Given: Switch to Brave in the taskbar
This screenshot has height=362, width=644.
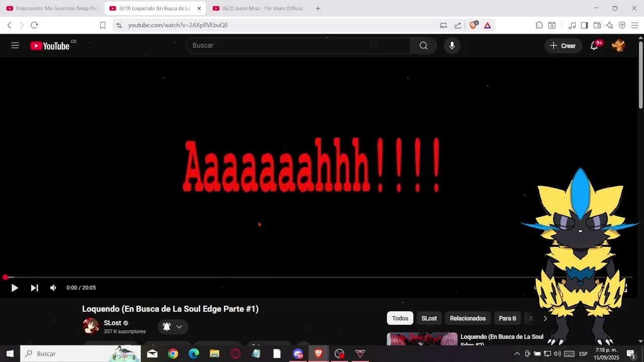Looking at the screenshot, I should [318, 354].
